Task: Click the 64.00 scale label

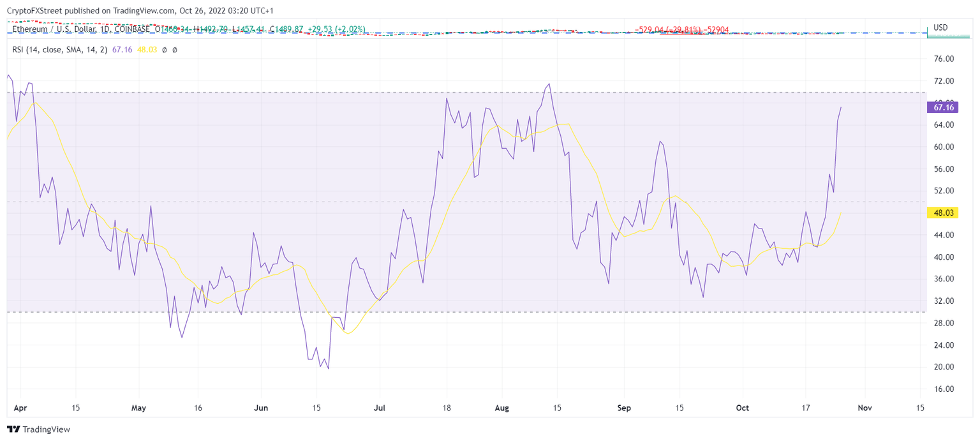Action: tap(943, 125)
